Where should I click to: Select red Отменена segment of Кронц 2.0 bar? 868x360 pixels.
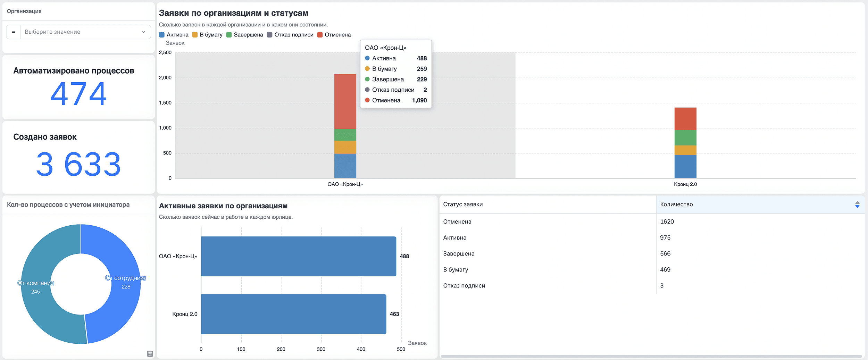[685, 119]
